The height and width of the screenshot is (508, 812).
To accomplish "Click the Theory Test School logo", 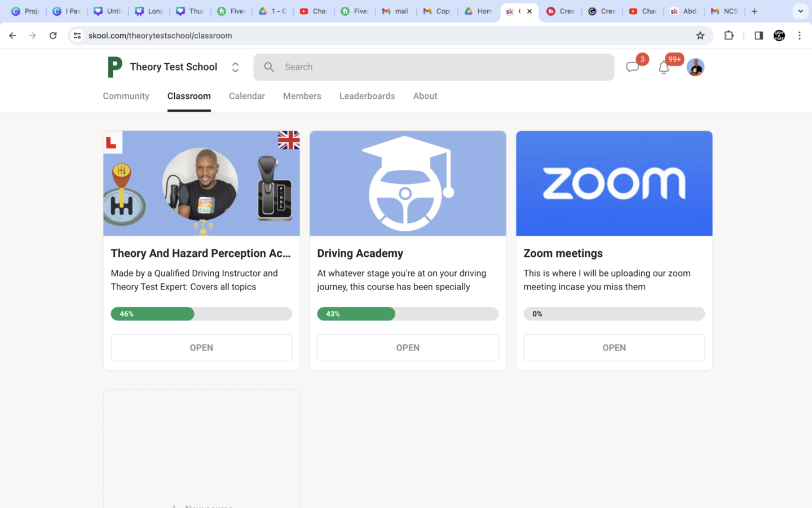I will 115,67.
